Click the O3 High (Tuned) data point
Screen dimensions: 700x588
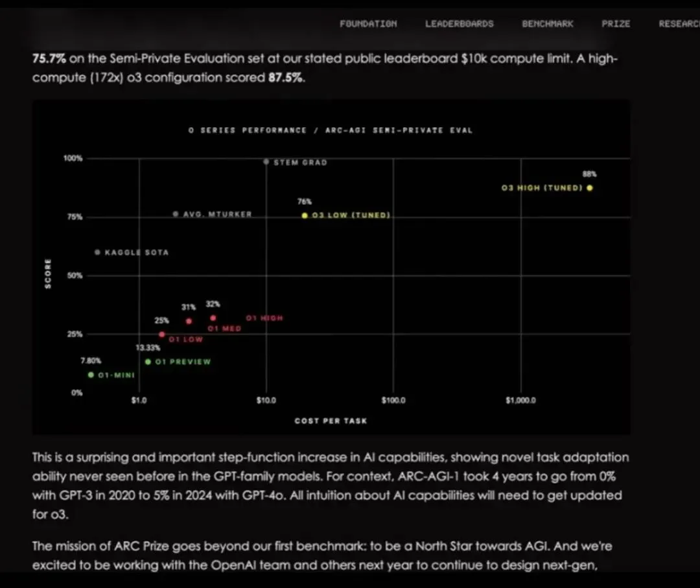pyautogui.click(x=590, y=188)
